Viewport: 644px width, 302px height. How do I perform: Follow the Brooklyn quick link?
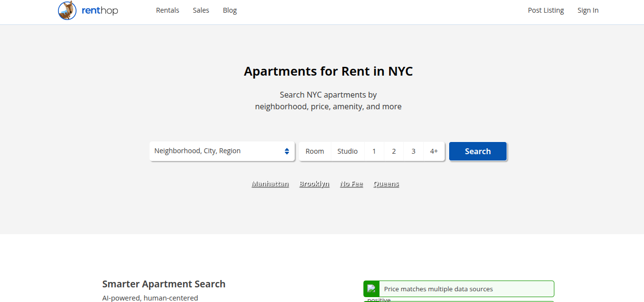coord(314,184)
